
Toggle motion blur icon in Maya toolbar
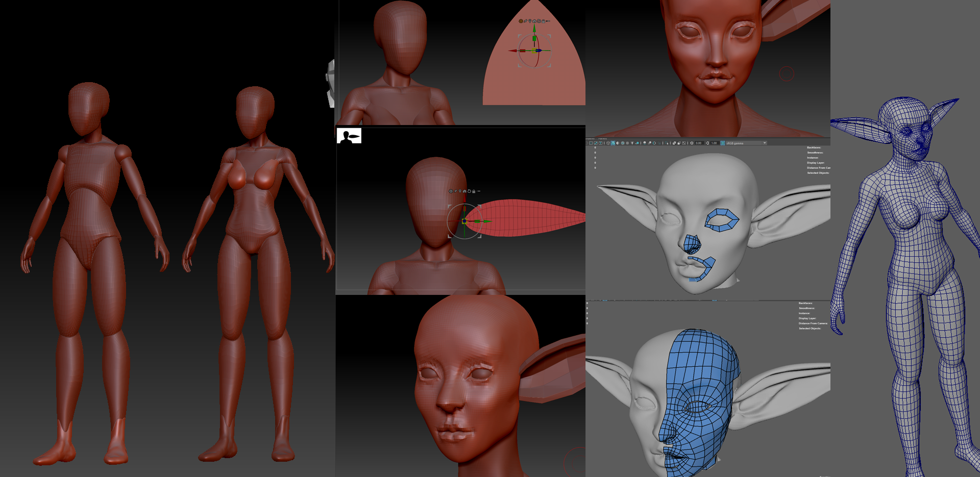click(649, 143)
